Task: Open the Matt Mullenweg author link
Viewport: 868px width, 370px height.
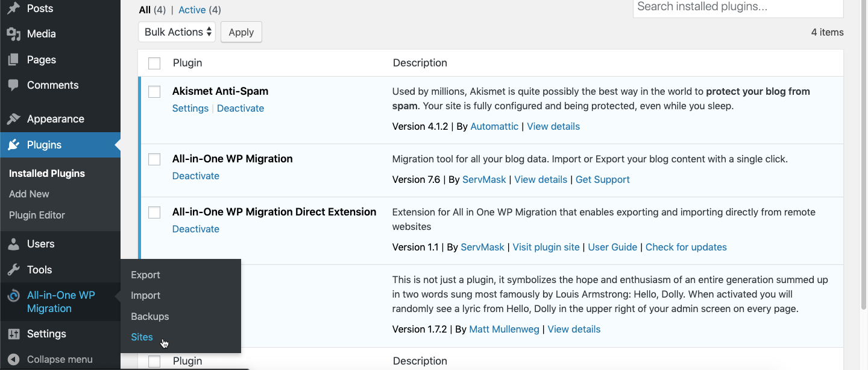Action: click(x=505, y=329)
